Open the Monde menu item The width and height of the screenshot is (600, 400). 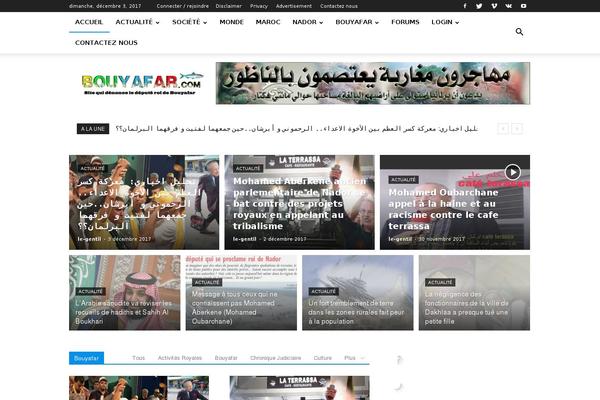[232, 22]
